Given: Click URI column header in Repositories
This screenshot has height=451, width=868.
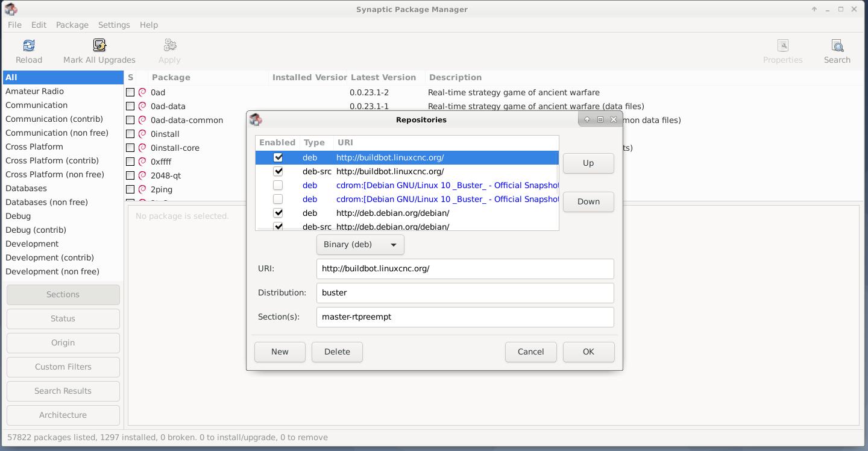Looking at the screenshot, I should pos(446,143).
